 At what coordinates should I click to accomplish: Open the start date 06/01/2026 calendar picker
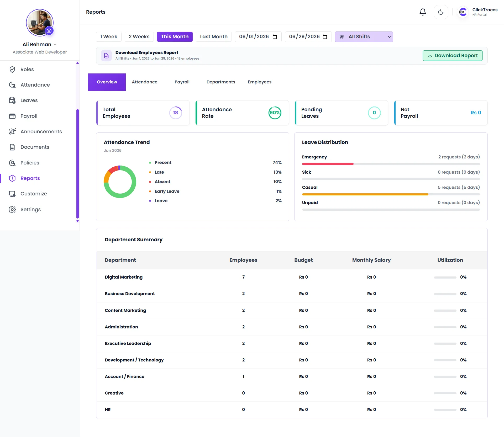[x=275, y=37]
